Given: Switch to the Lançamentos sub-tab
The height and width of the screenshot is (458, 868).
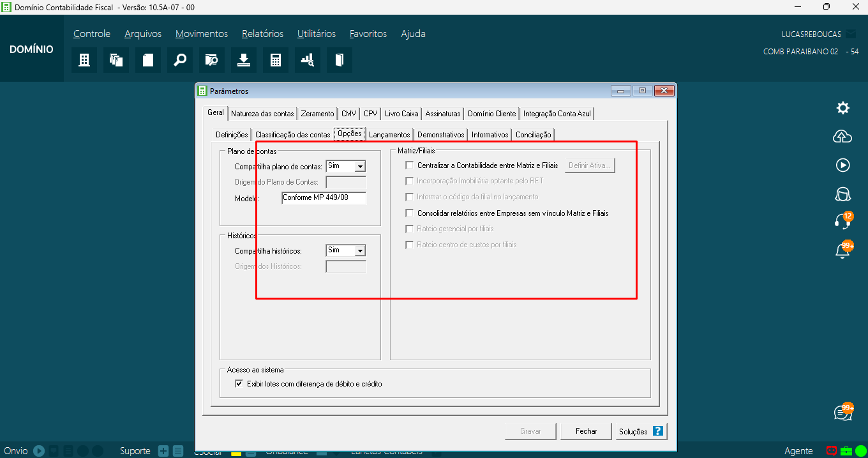Looking at the screenshot, I should coord(389,135).
